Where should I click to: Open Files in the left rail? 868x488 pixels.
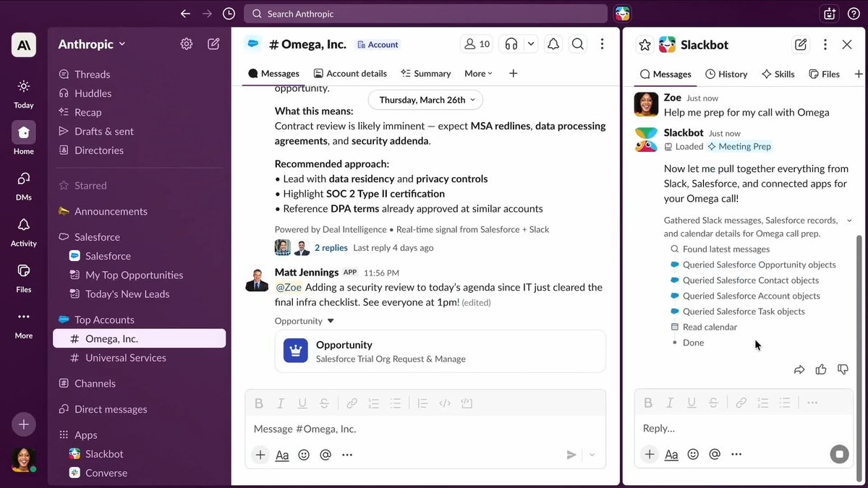pos(24,278)
